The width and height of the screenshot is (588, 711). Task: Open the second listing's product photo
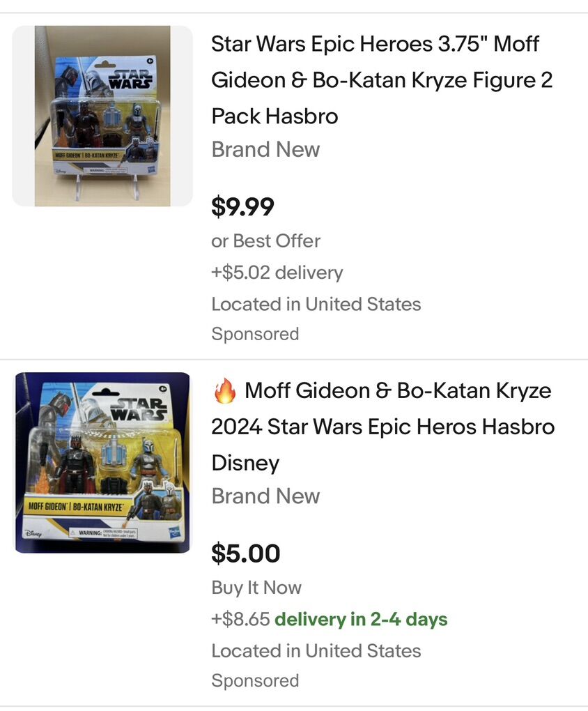tap(102, 463)
